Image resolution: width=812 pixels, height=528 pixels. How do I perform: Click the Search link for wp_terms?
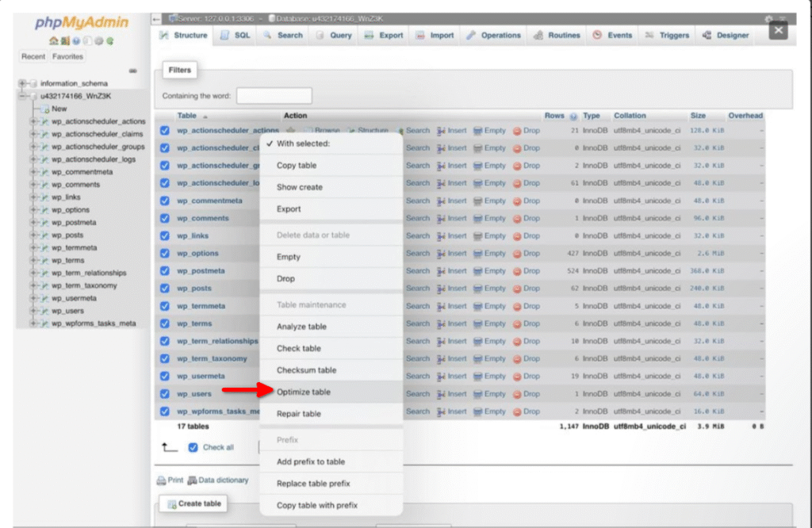(x=418, y=324)
